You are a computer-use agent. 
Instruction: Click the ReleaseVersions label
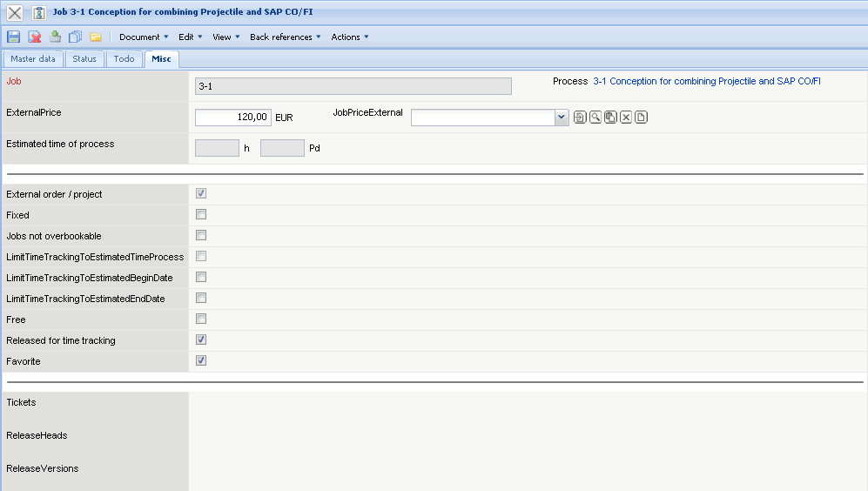pyautogui.click(x=43, y=468)
